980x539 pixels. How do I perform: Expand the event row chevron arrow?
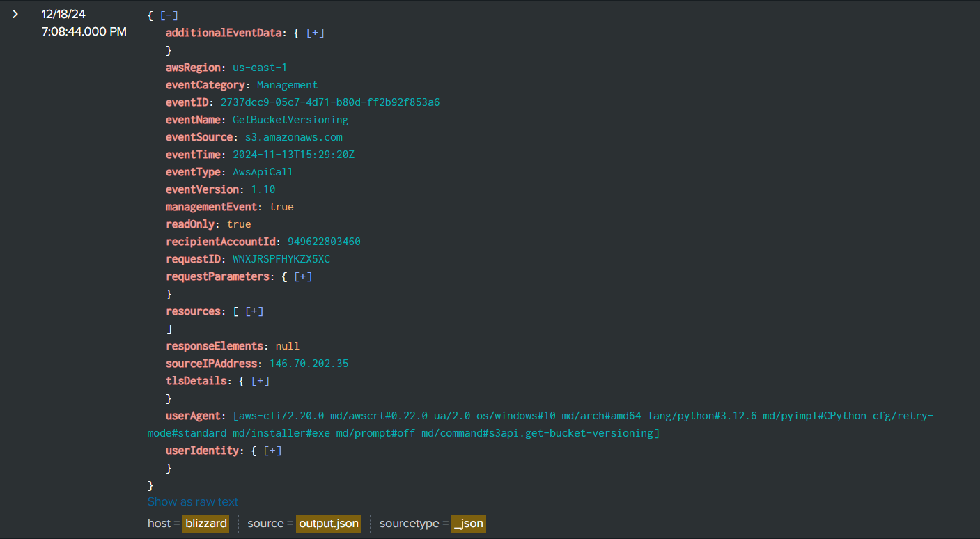click(x=15, y=14)
